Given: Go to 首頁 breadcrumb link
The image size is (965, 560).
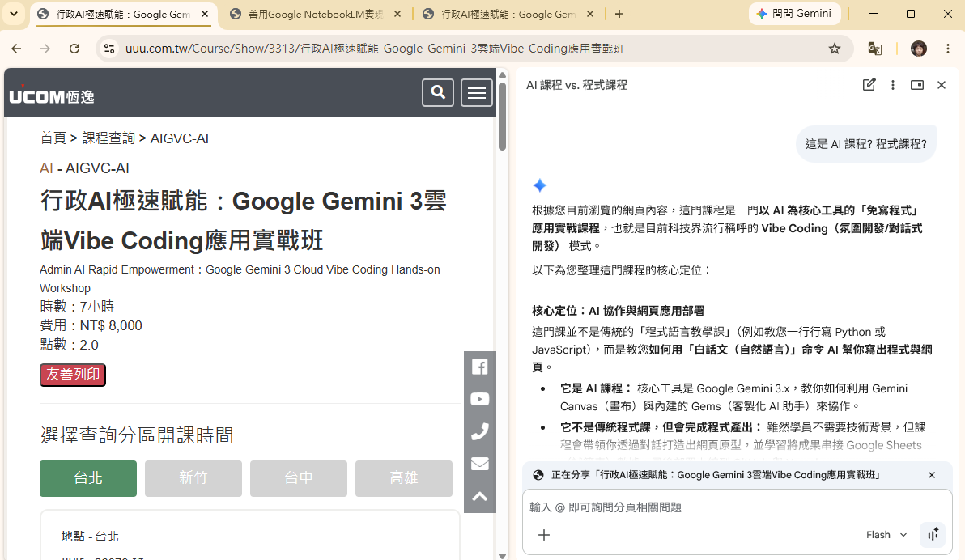Looking at the screenshot, I should click(53, 138).
